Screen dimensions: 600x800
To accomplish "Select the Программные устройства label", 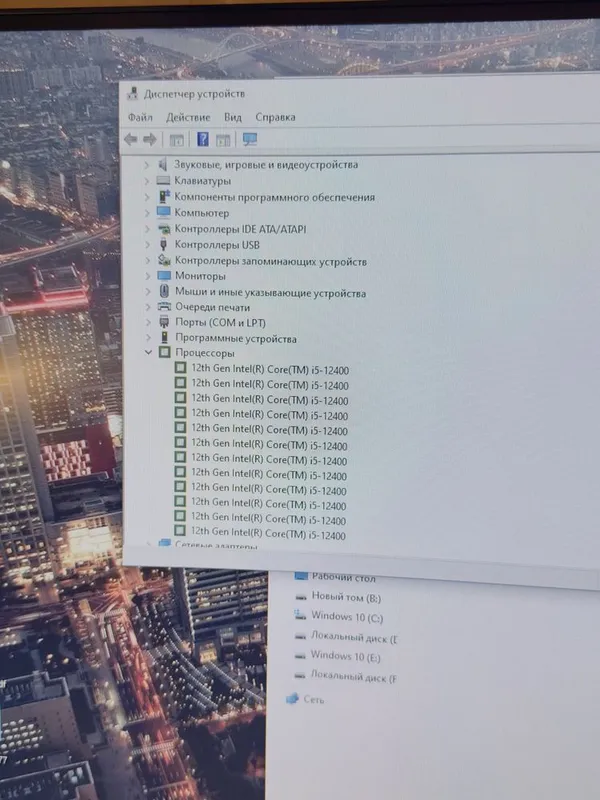I will click(236, 338).
